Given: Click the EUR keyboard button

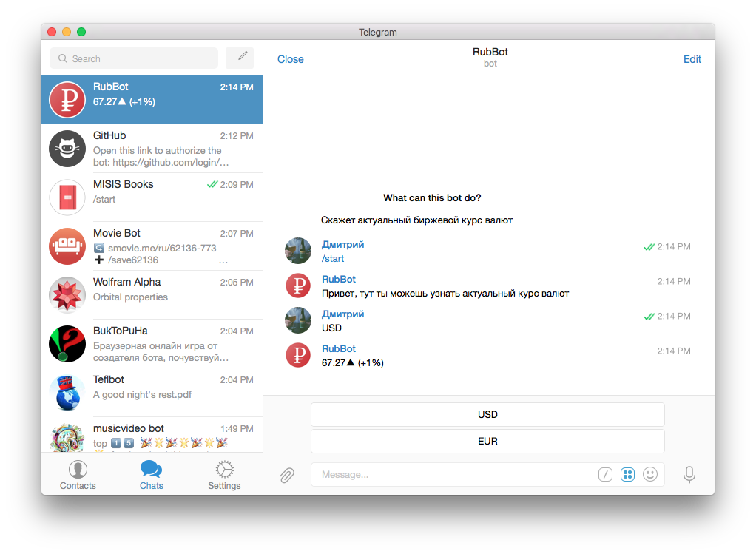Looking at the screenshot, I should point(487,441).
